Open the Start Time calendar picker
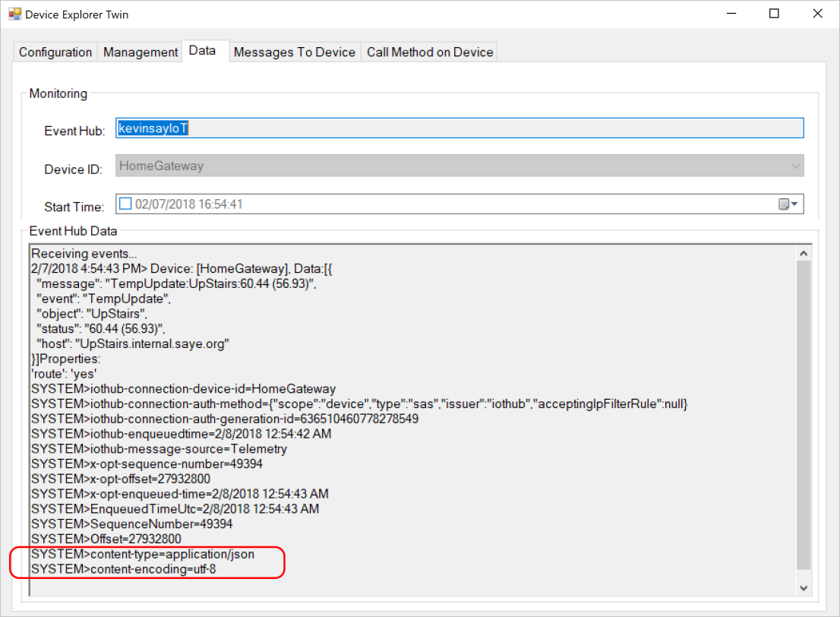This screenshot has width=840, height=617. (x=788, y=204)
